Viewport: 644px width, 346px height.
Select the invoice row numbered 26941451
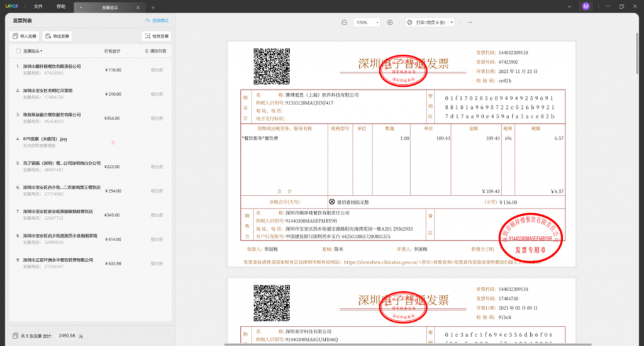[x=91, y=167]
